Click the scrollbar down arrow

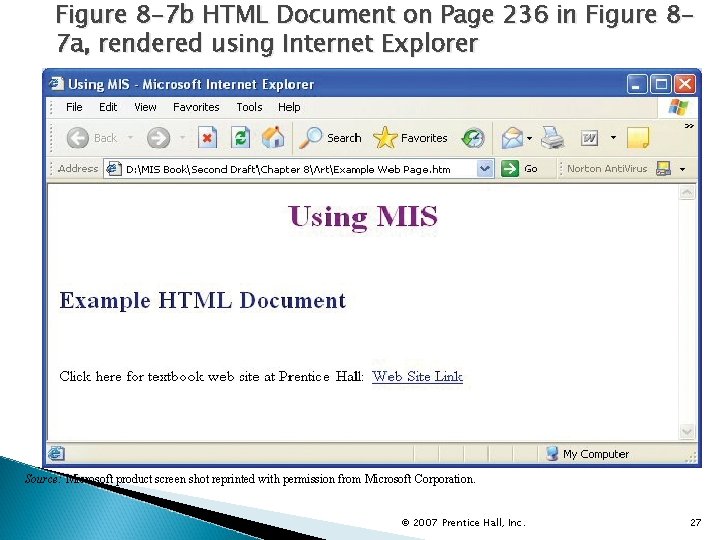coord(687,431)
